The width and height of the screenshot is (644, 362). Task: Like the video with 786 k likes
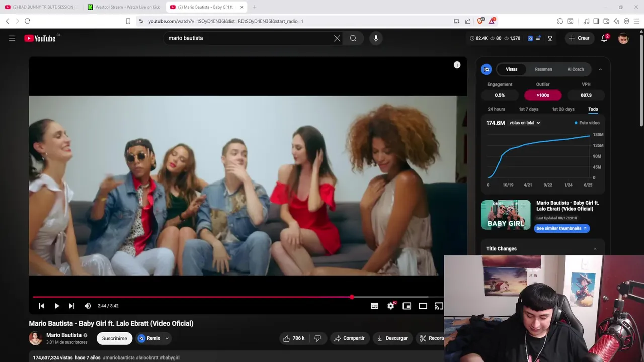[x=294, y=338]
